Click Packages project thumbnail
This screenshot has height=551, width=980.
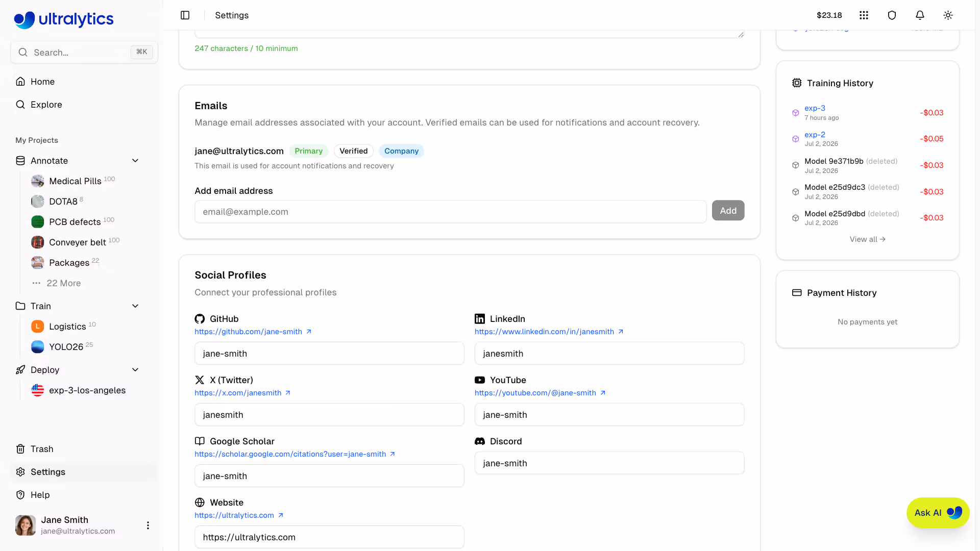(38, 263)
